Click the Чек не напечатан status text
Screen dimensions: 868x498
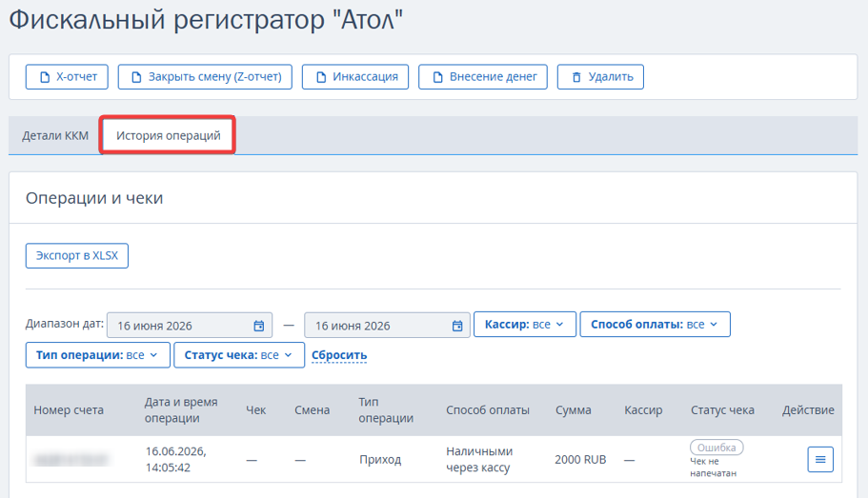point(713,467)
